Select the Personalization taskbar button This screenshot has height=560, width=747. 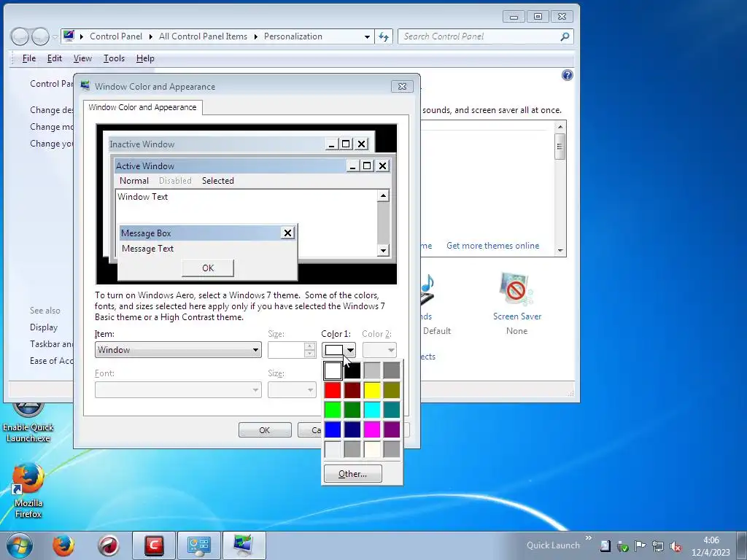click(244, 545)
